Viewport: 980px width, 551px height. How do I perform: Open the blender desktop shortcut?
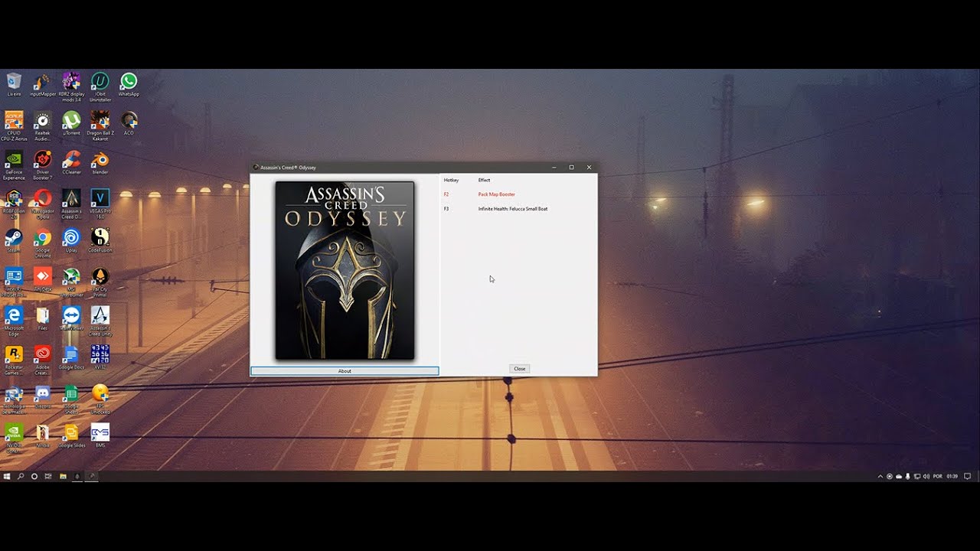(x=100, y=162)
